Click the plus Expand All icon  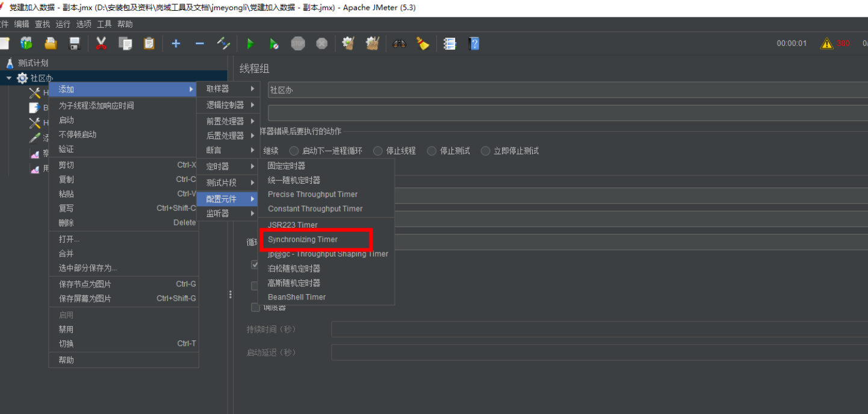tap(176, 43)
